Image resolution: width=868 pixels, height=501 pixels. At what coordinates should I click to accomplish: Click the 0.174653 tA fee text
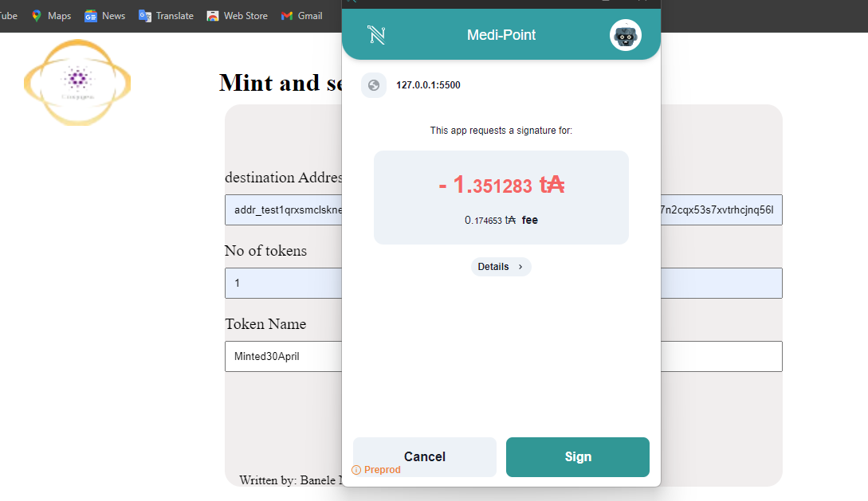(x=501, y=220)
